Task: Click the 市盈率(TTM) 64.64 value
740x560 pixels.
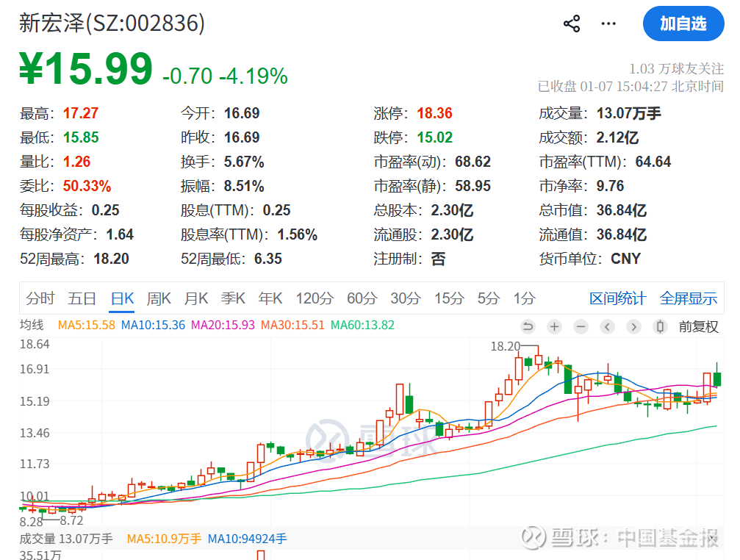Action: coord(653,162)
